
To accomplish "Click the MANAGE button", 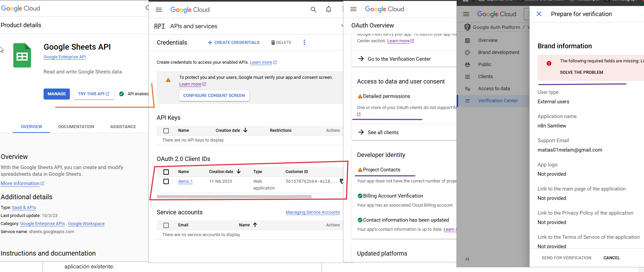I will tap(57, 94).
